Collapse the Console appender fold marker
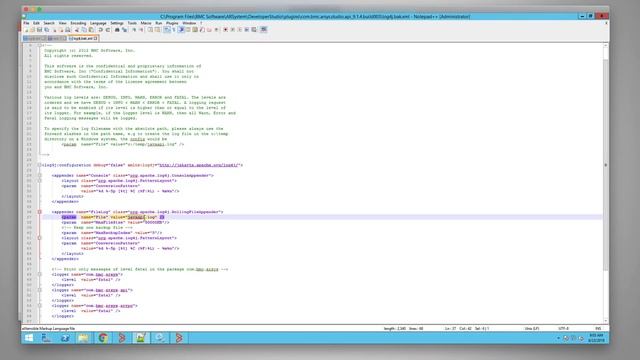The width and height of the screenshot is (640, 360). [40, 176]
